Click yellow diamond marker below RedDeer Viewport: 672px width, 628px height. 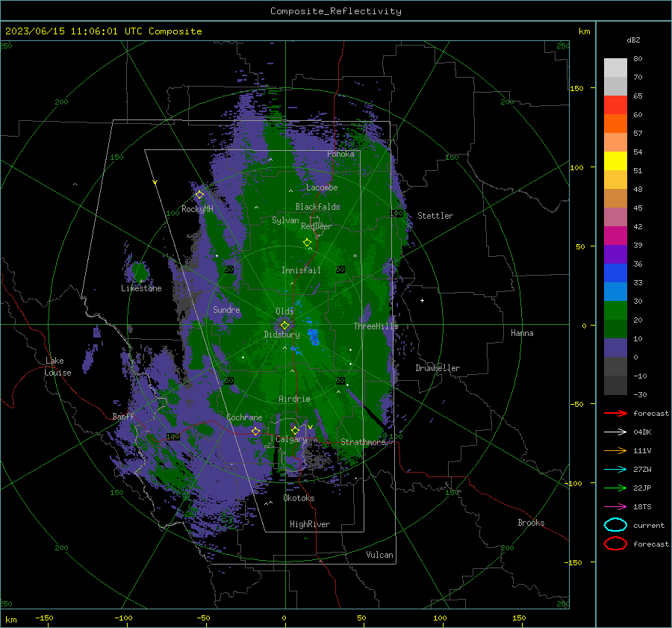[x=307, y=243]
